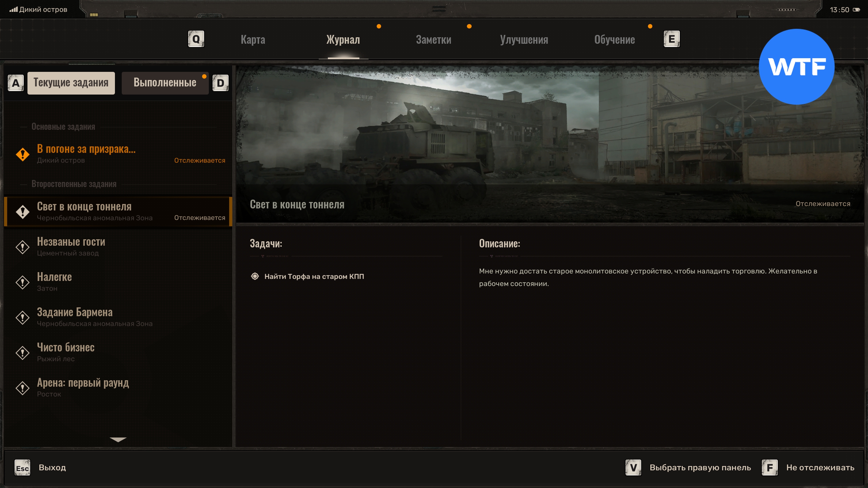
Task: Toggle tracking status on quest banner
Action: [823, 204]
